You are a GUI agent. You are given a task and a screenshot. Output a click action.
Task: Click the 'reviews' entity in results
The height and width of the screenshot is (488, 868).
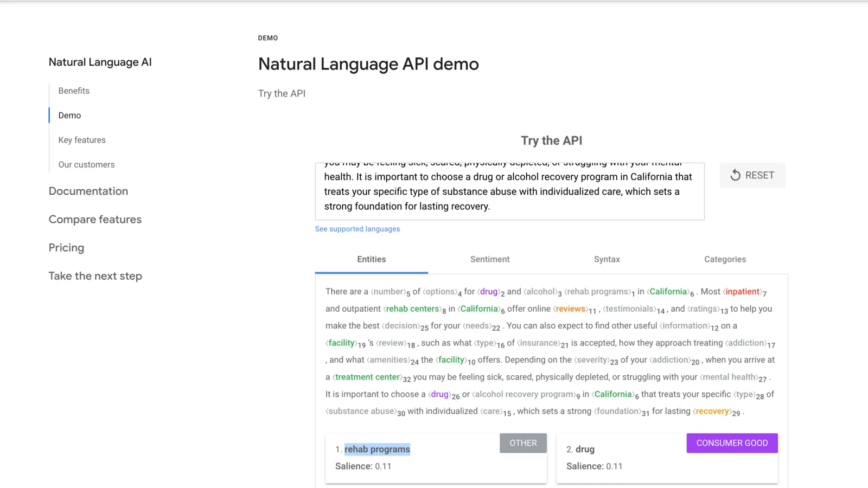(570, 309)
